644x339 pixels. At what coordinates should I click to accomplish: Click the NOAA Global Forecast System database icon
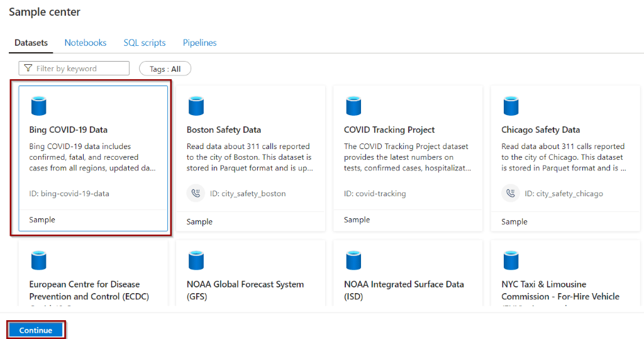pyautogui.click(x=196, y=260)
